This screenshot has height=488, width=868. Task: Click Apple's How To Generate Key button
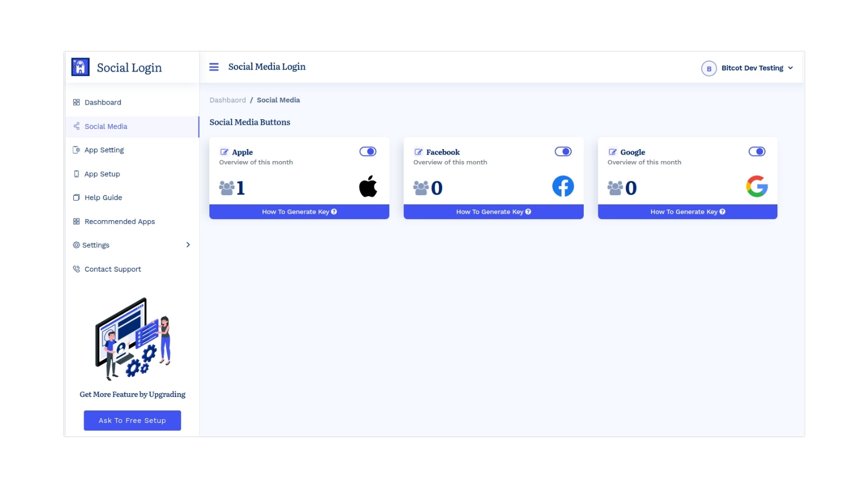coord(299,212)
